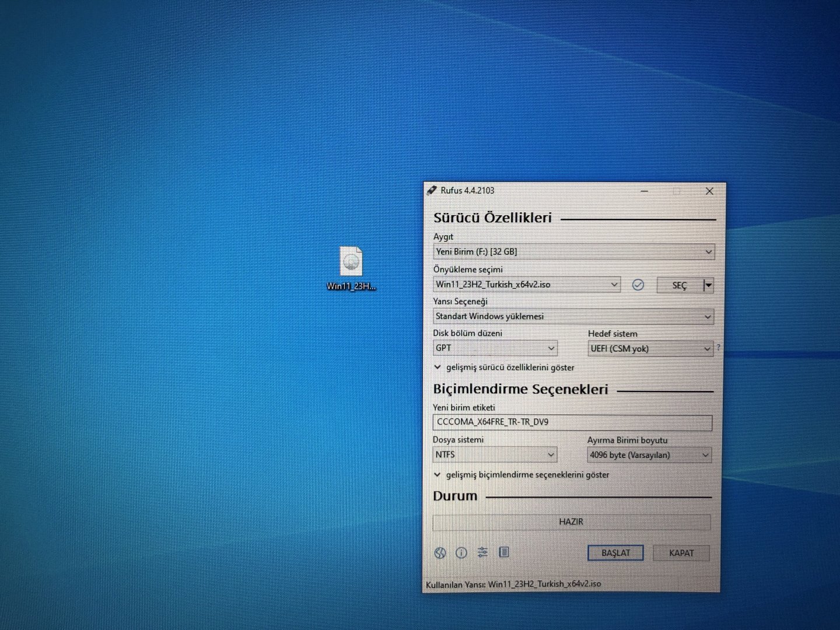Click the BAŞLAT button
The height and width of the screenshot is (630, 840).
tap(615, 553)
